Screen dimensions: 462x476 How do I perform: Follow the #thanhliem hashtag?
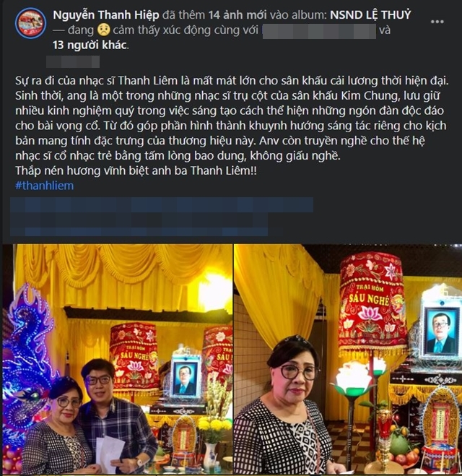[x=45, y=186]
